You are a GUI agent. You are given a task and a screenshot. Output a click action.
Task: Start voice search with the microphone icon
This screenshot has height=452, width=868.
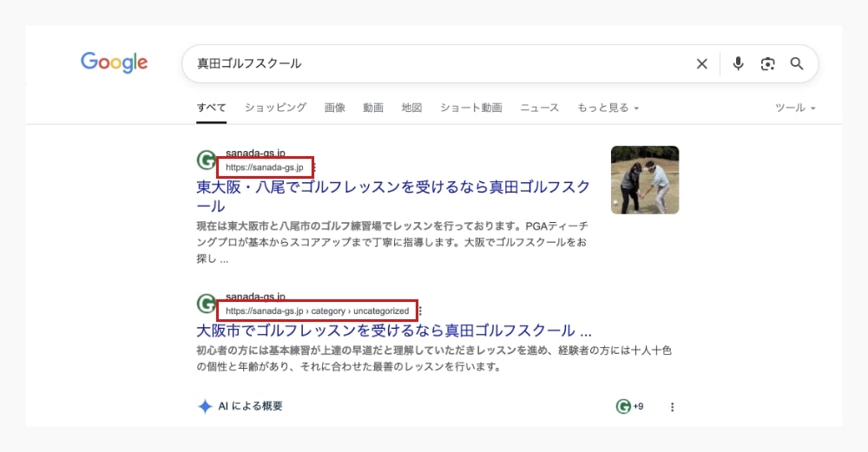pos(738,63)
